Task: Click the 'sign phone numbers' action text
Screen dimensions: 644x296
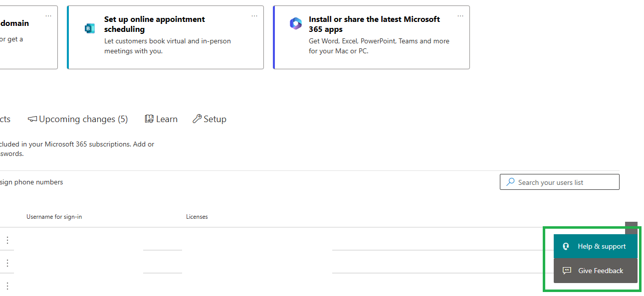Action: pos(31,182)
